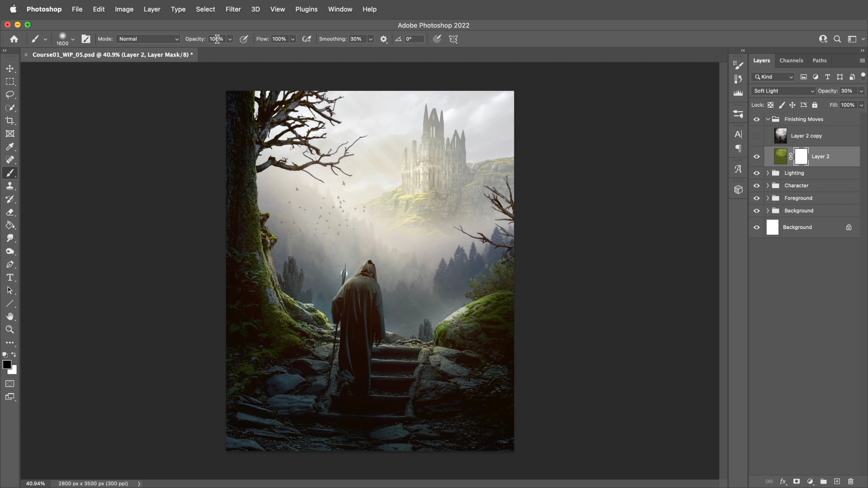Image resolution: width=868 pixels, height=488 pixels.
Task: Select the Clone Stamp tool
Action: (10, 186)
